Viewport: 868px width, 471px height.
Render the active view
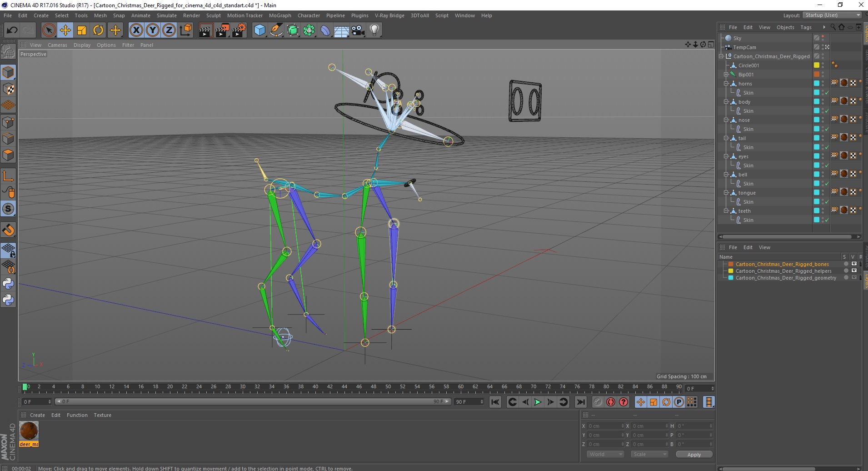(x=205, y=30)
